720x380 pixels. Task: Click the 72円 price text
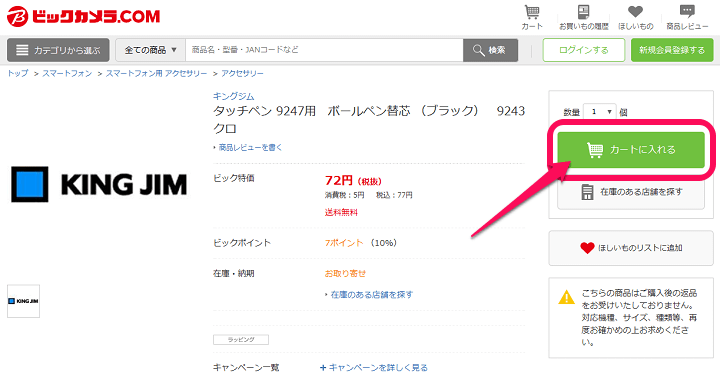339,181
